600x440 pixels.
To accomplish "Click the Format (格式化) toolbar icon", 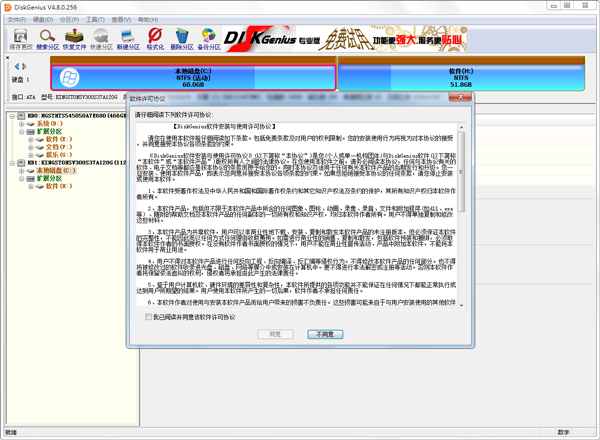I will (x=155, y=38).
